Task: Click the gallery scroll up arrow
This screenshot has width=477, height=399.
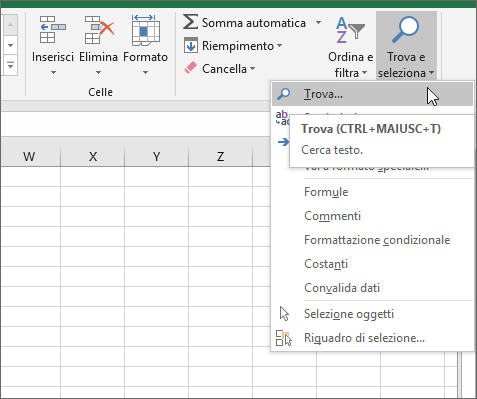Action: coord(11,25)
